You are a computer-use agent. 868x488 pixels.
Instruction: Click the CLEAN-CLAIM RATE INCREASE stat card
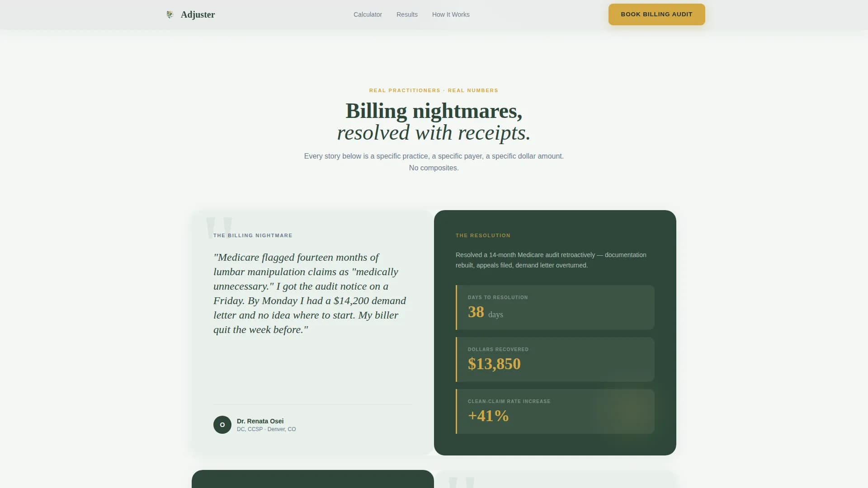[555, 411]
